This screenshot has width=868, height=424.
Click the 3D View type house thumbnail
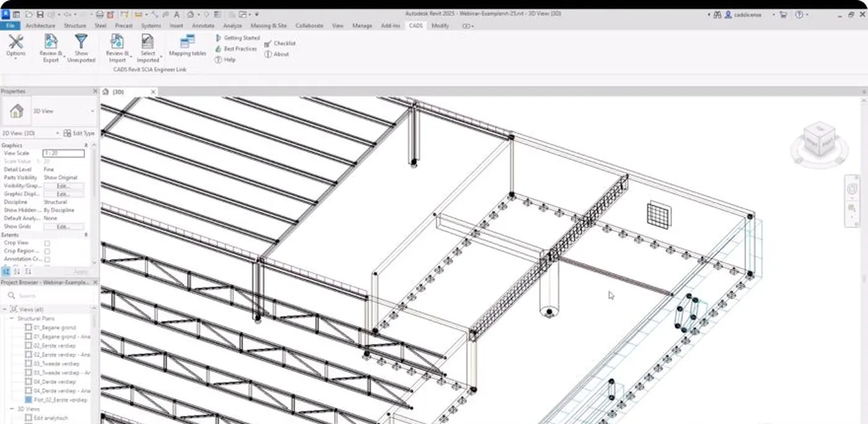(17, 112)
